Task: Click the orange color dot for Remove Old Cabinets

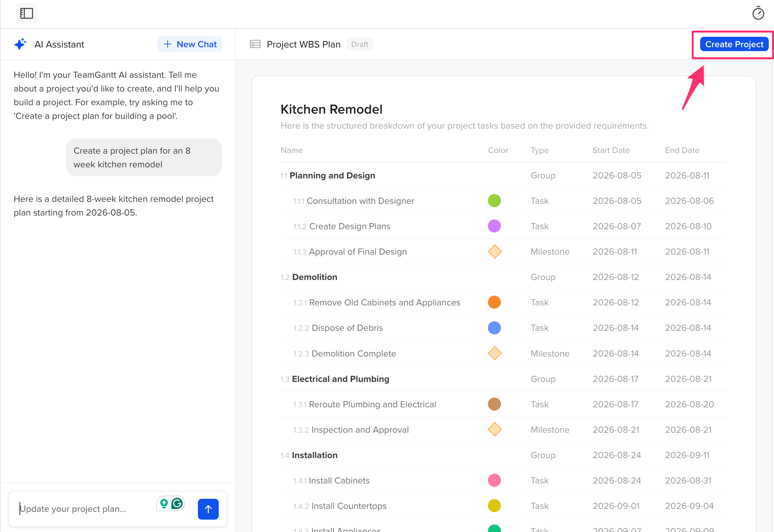Action: 494,302
